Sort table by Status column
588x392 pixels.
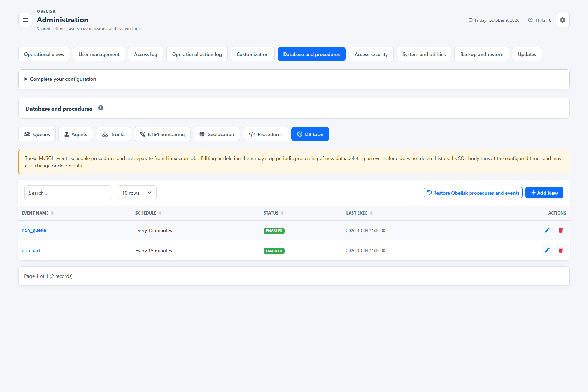[274, 213]
